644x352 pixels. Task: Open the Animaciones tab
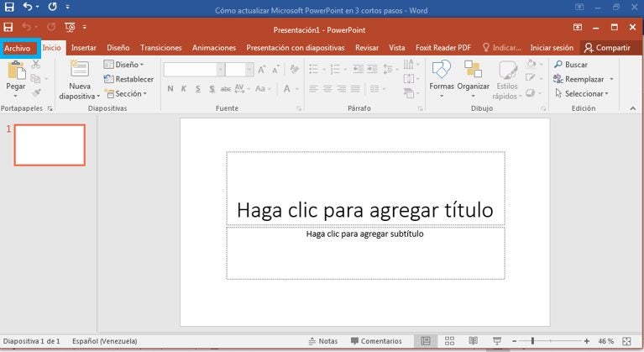pyautogui.click(x=214, y=48)
